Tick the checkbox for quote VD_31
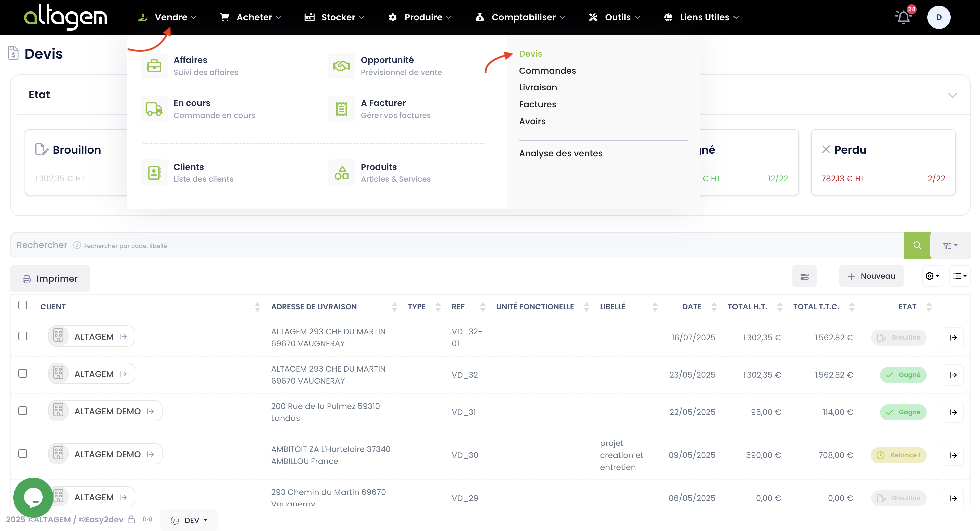 23,410
